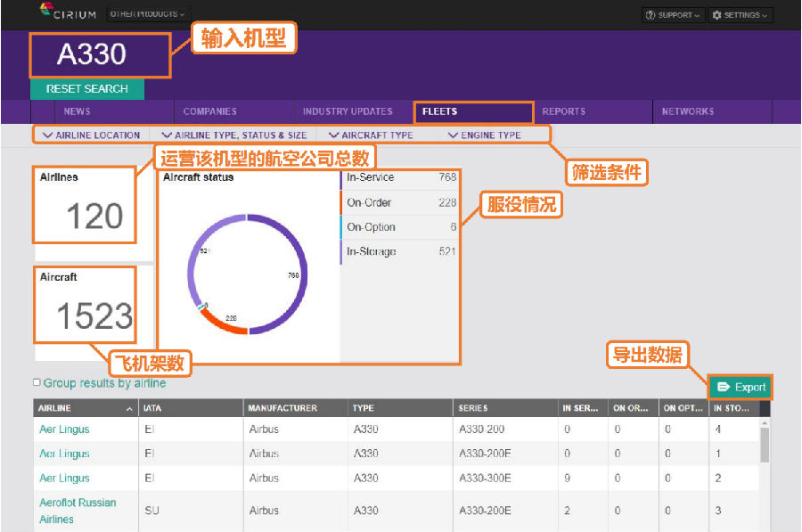Expand the Engine Type filter
The image size is (802, 532).
484,135
